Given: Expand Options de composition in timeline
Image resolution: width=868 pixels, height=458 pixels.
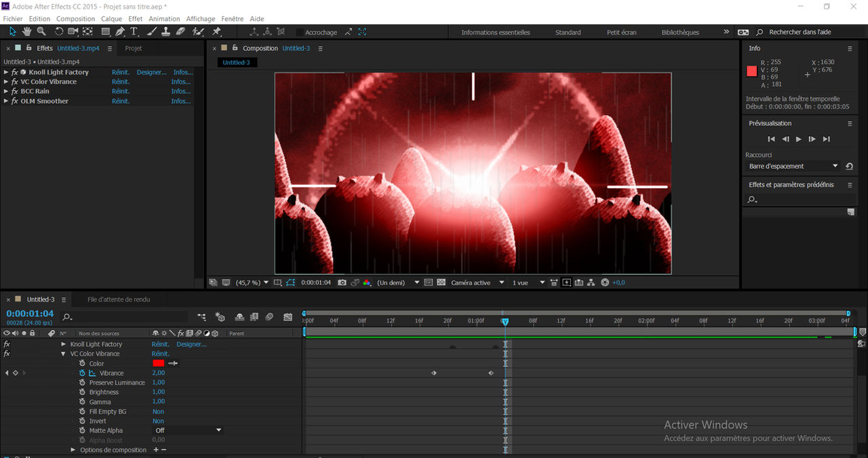Looking at the screenshot, I should point(73,450).
